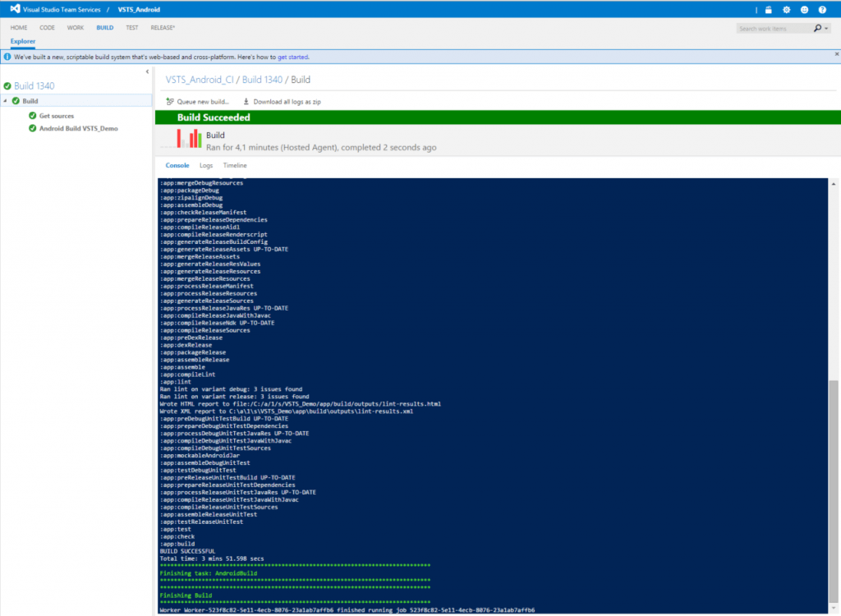Open the settings gear icon
This screenshot has width=841, height=616.
click(786, 10)
